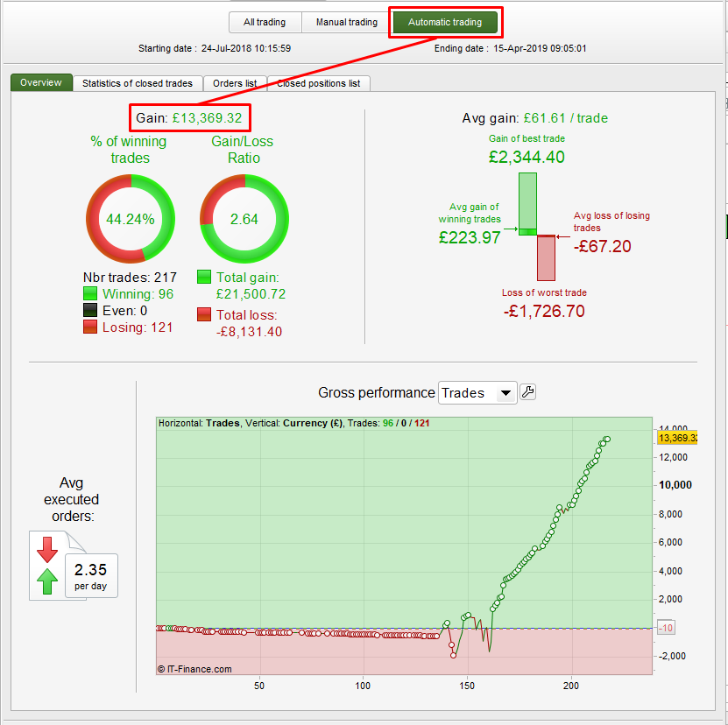Click the -£1,726.70 worst trade value
This screenshot has height=725, width=728.
point(544,311)
